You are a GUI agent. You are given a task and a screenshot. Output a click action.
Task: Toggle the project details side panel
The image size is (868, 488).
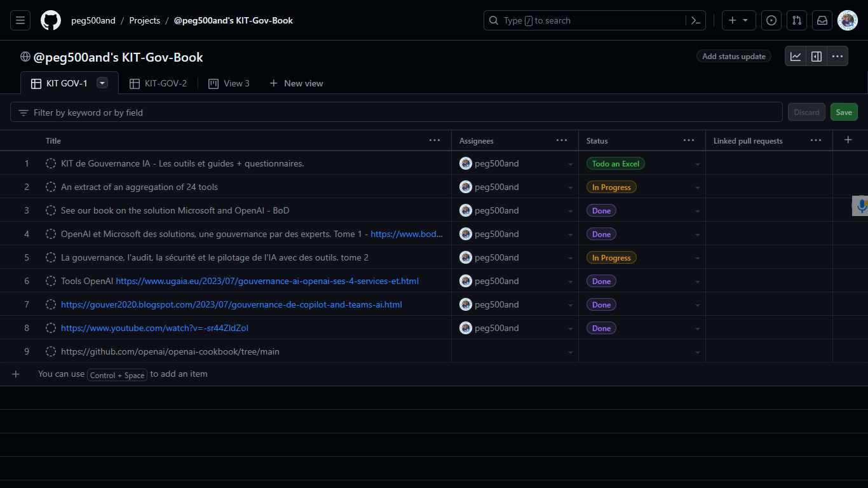(817, 57)
